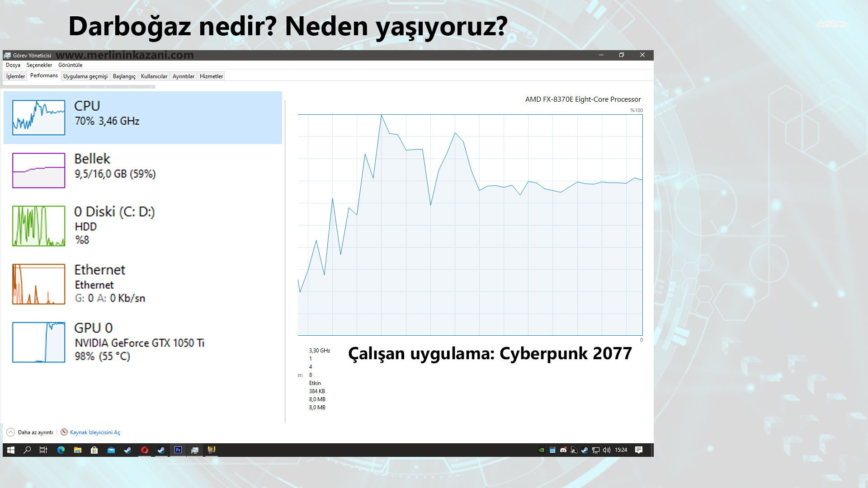Image resolution: width=868 pixels, height=488 pixels.
Task: Switch to Photoshop from the taskbar
Action: pyautogui.click(x=178, y=450)
